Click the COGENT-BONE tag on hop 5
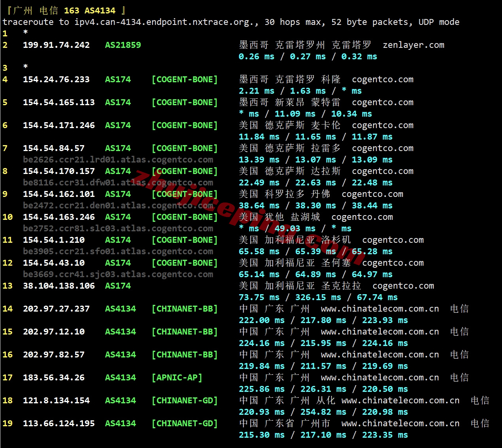502x448 pixels. 184,102
